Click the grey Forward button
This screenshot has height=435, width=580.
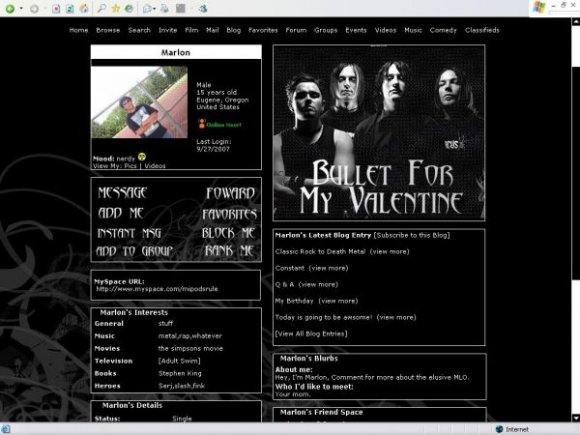pos(34,9)
